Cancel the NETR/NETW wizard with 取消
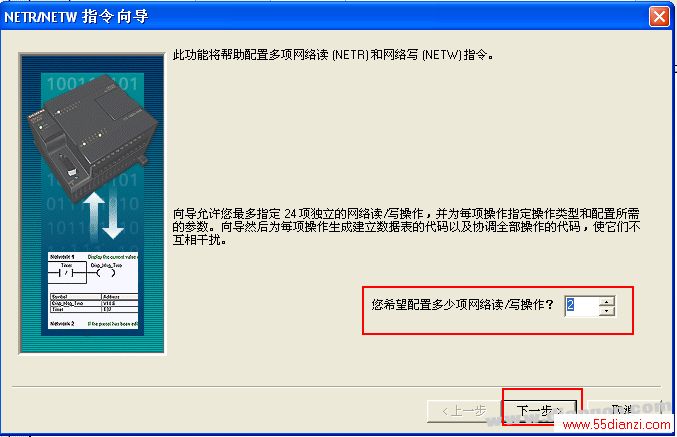677x437 pixels. pos(622,409)
